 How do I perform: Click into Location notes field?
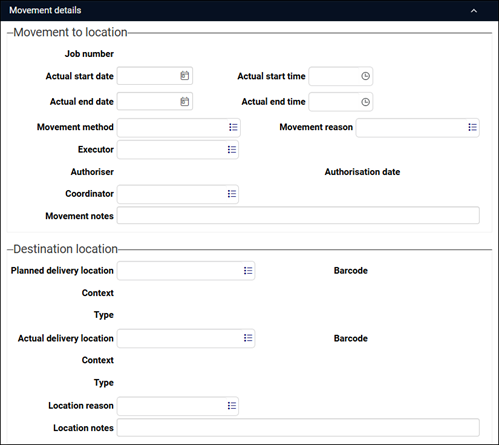click(x=298, y=427)
